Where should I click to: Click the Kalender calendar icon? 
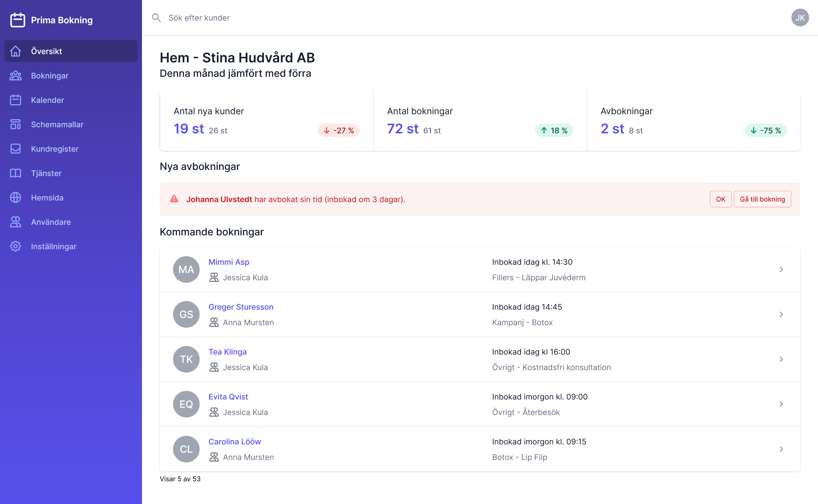tap(16, 100)
